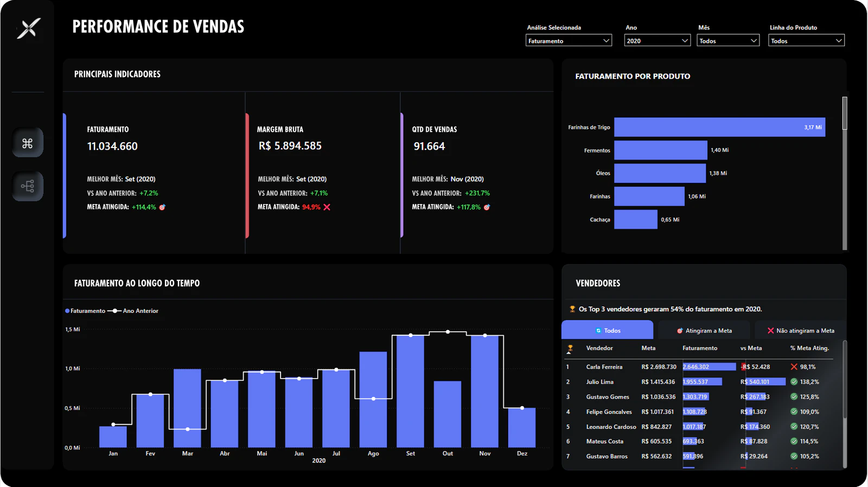The height and width of the screenshot is (487, 868).
Task: Select the Gustavo Barros vendor name
Action: [607, 456]
